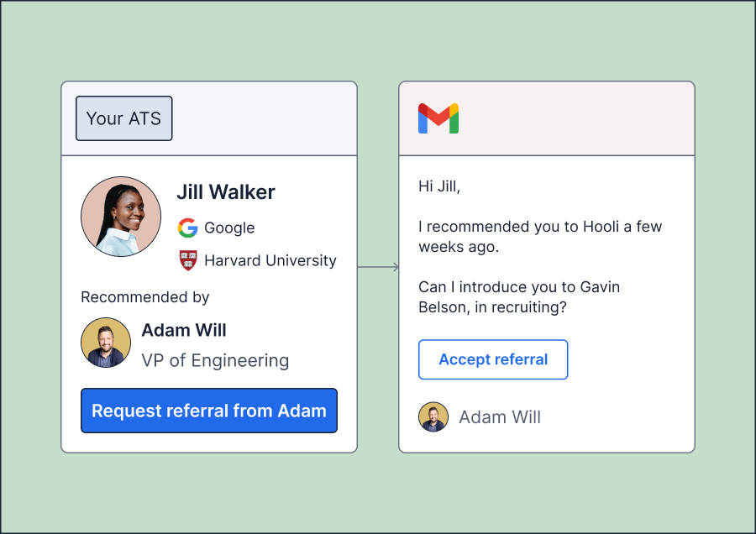This screenshot has height=534, width=756.
Task: Click the Adam Will name in the ATS card
Action: [184, 330]
